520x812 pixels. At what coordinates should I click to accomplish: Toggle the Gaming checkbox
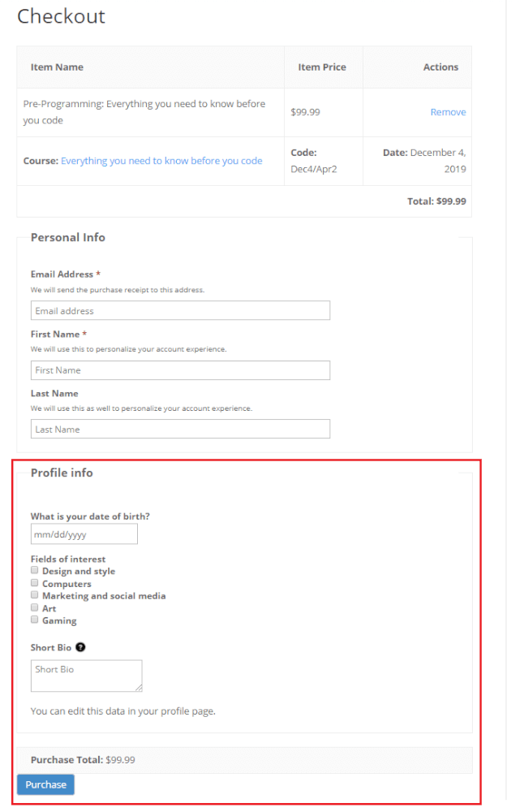click(35, 620)
